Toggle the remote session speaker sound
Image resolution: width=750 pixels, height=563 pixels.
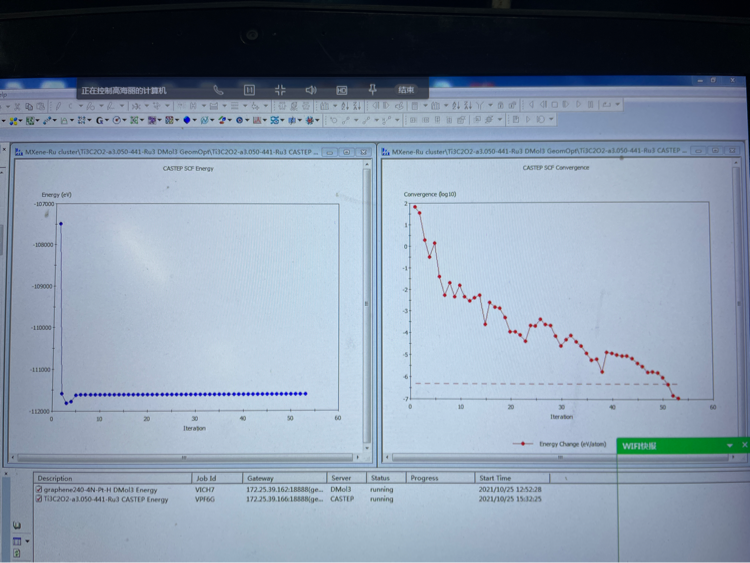[x=311, y=90]
